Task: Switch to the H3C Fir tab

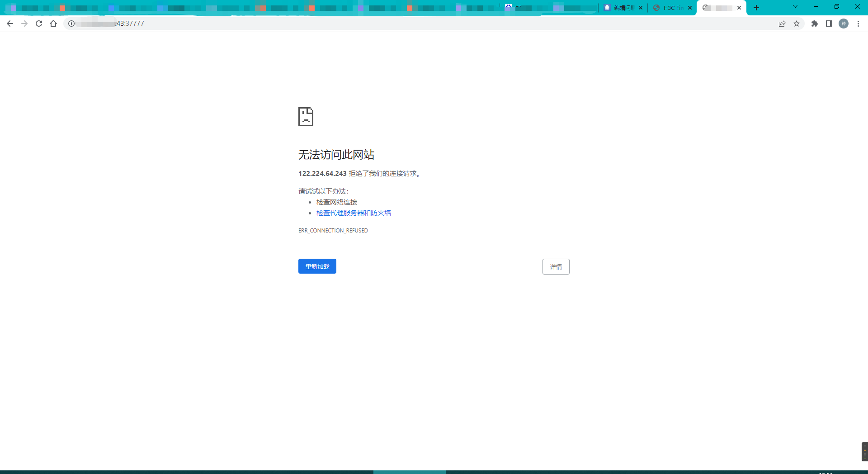Action: coord(672,8)
